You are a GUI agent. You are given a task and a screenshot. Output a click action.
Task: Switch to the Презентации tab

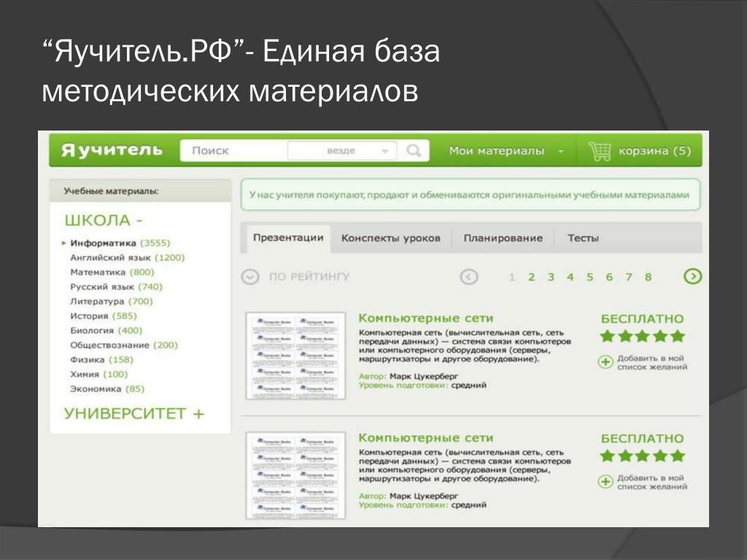click(288, 238)
